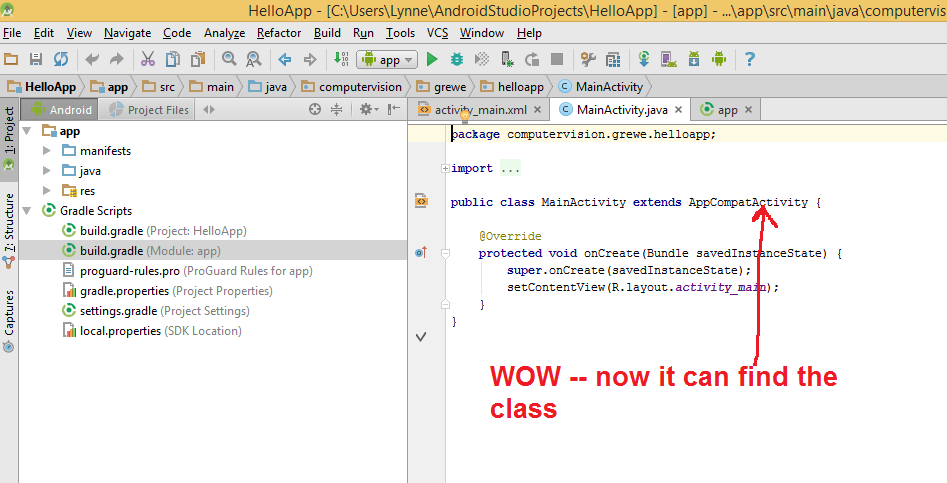947x483 pixels.
Task: Select settings.gradle in the project tree
Action: click(118, 311)
